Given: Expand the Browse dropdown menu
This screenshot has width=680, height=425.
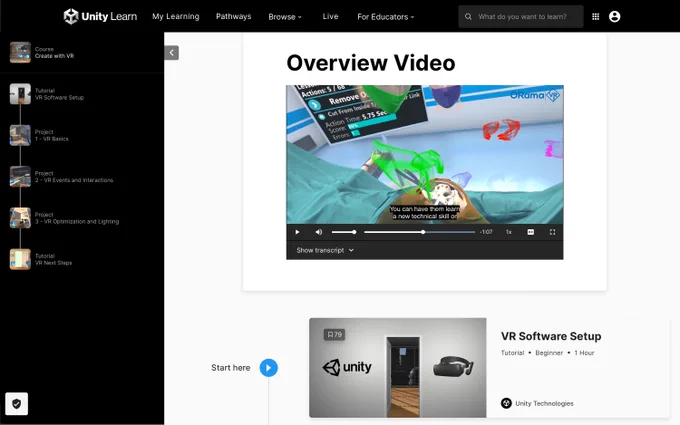Looking at the screenshot, I should pyautogui.click(x=285, y=17).
